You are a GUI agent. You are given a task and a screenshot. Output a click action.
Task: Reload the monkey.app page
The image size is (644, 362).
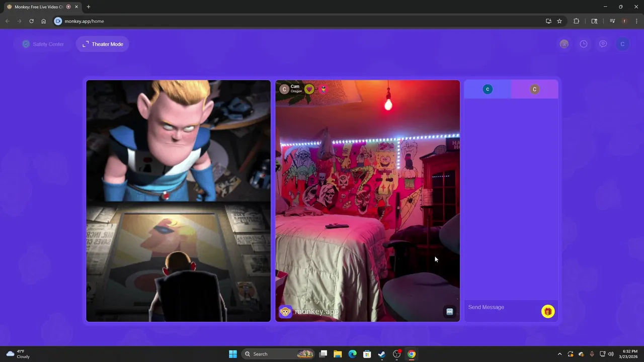tap(31, 21)
